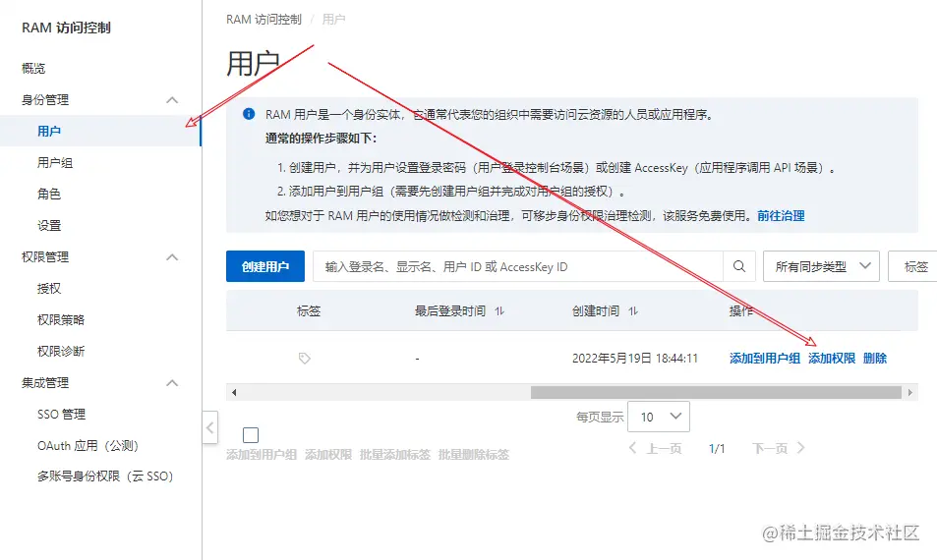Open 多账号身份权限（云 SSO）
Screen dimensions: 937x560
[105, 476]
